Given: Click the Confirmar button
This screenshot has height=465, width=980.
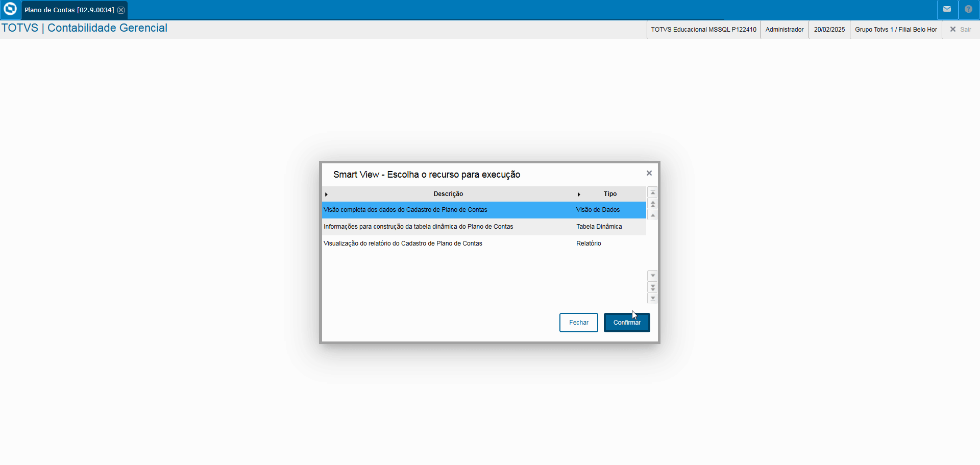Looking at the screenshot, I should [627, 323].
